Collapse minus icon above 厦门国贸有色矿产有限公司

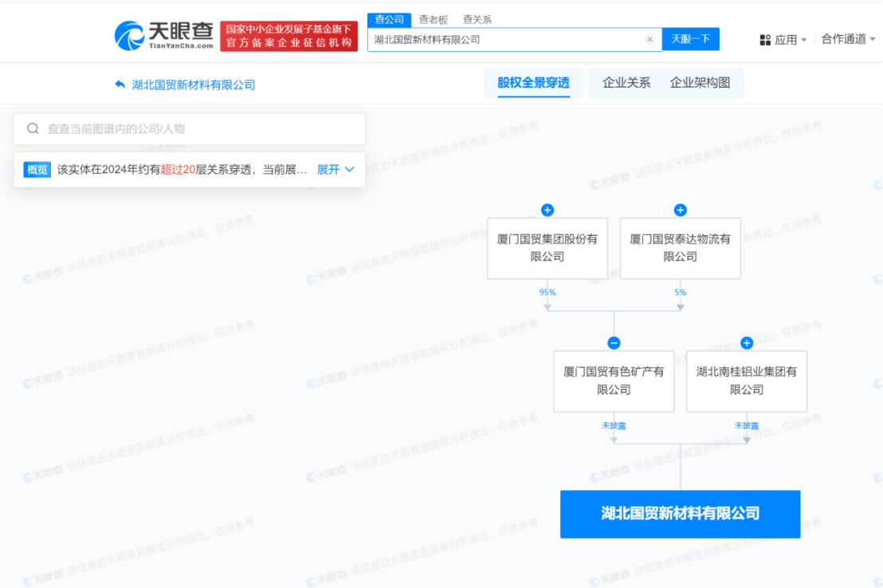(x=614, y=343)
